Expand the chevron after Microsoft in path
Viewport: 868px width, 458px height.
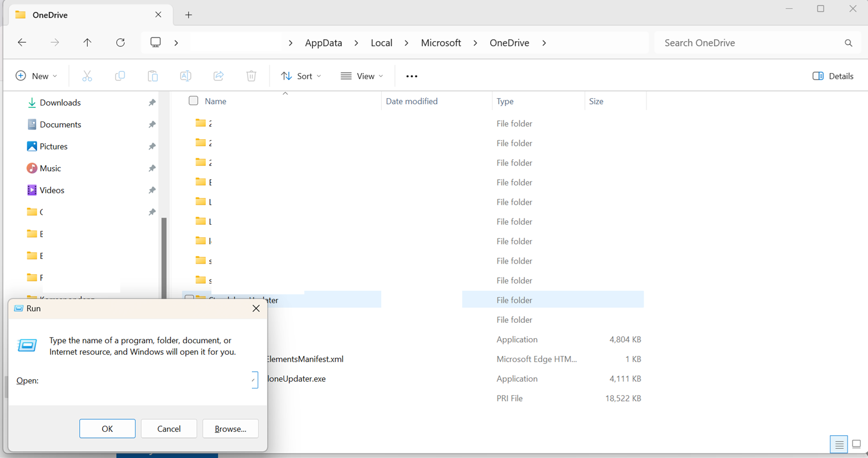coord(475,43)
